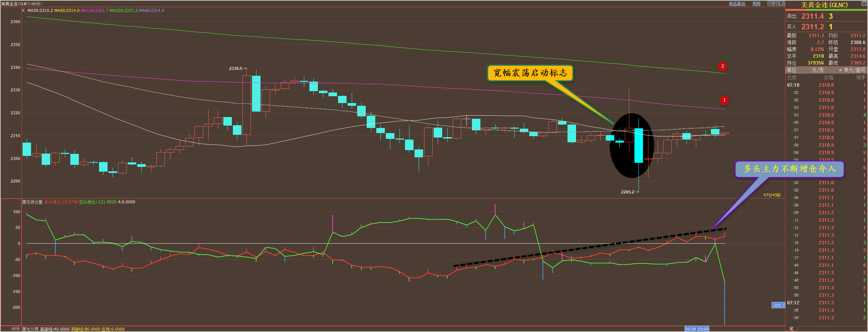The width and height of the screenshot is (868, 332).
Task: Click the 现手 column header
Action: coord(860,77)
